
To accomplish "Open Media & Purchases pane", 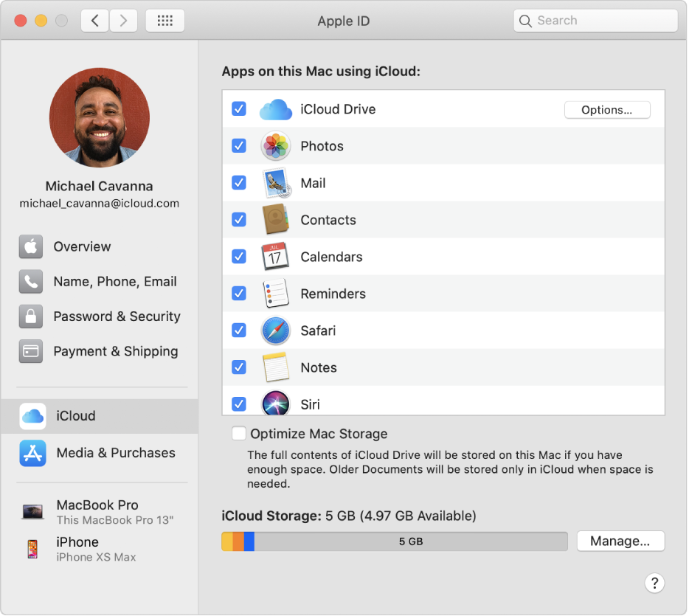I will [x=115, y=453].
